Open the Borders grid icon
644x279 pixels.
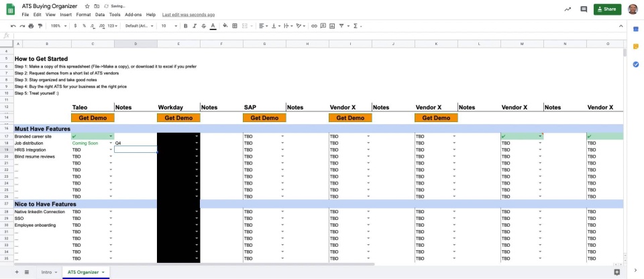(235, 26)
